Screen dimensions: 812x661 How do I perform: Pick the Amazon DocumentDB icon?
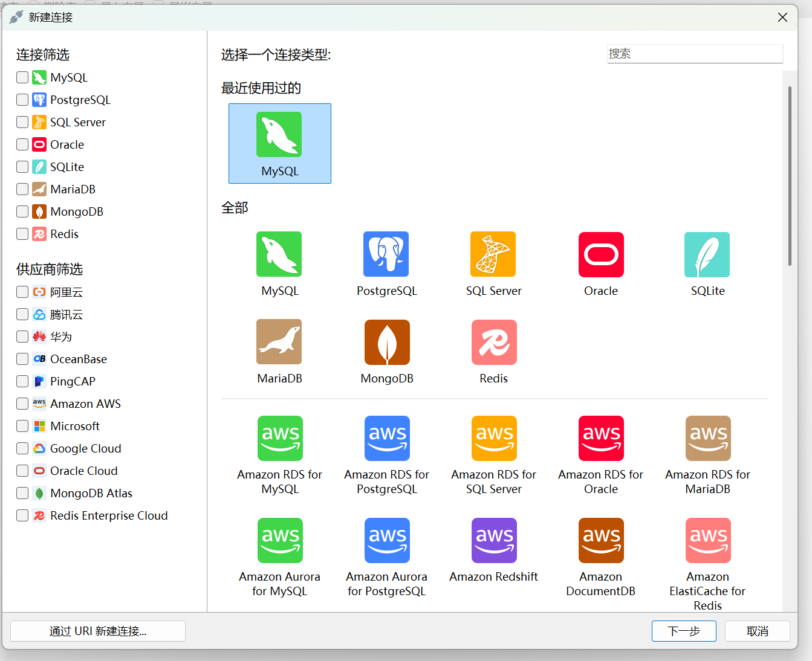[x=601, y=541]
